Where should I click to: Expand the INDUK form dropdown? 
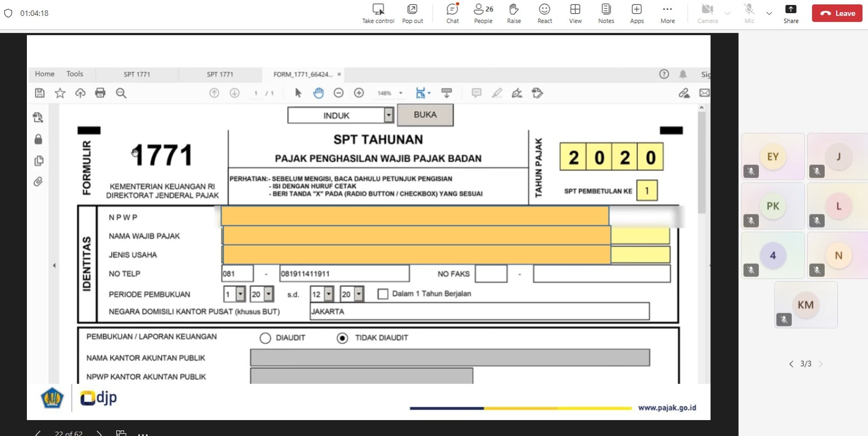click(389, 115)
